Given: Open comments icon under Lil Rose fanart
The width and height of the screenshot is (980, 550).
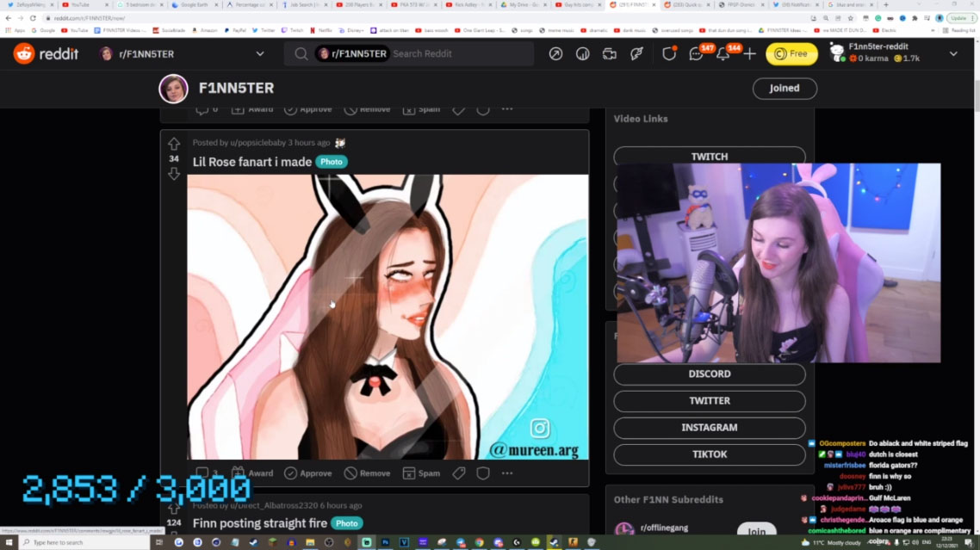Looking at the screenshot, I should (x=202, y=473).
